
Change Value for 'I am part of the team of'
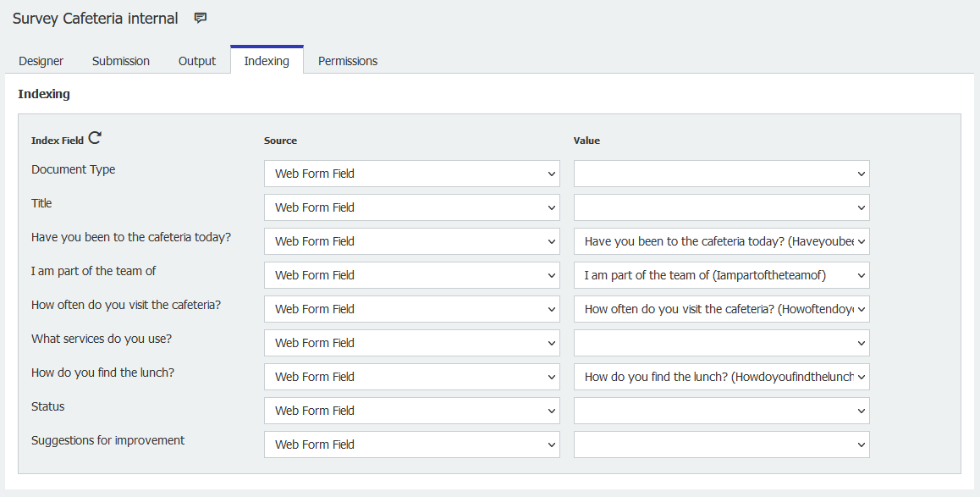pos(721,275)
